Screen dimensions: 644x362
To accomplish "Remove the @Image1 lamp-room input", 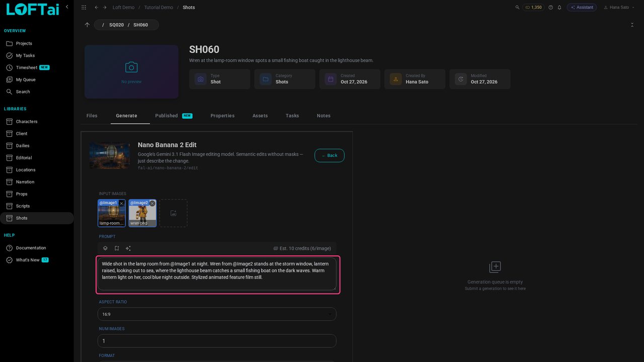I will click(x=121, y=204).
